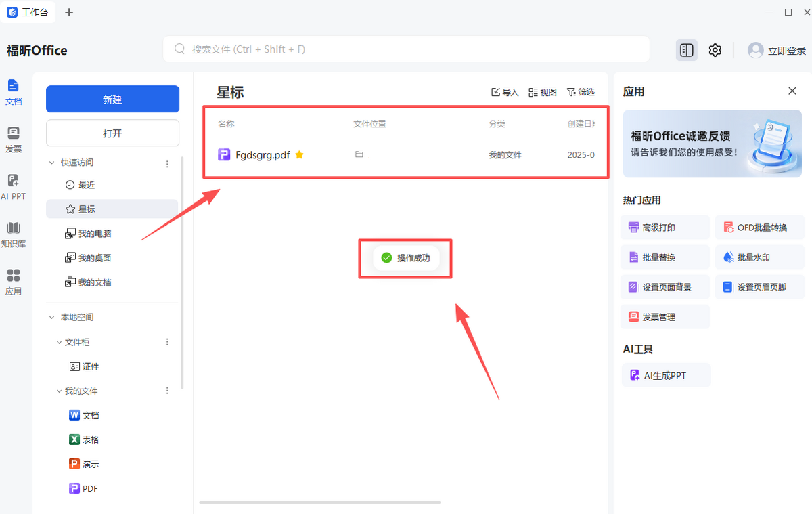
Task: Select 星标 in quick access
Action: [x=112, y=209]
